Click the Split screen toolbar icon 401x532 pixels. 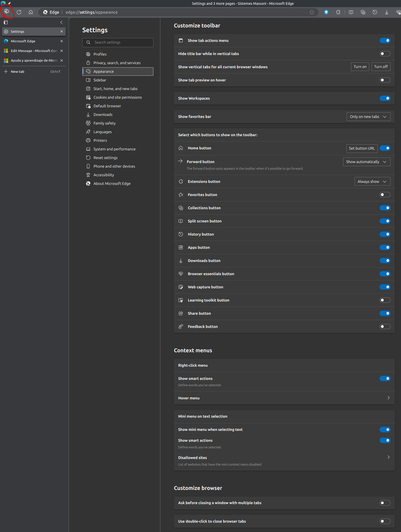pyautogui.click(x=351, y=12)
